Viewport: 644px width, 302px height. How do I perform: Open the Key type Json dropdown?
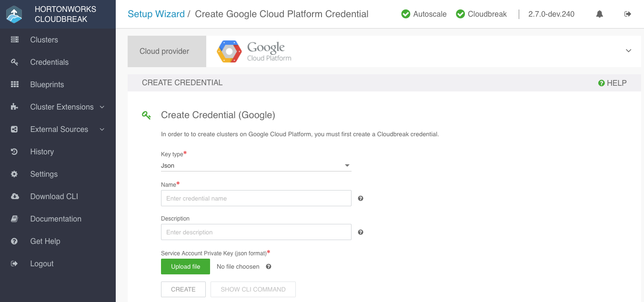coord(256,166)
